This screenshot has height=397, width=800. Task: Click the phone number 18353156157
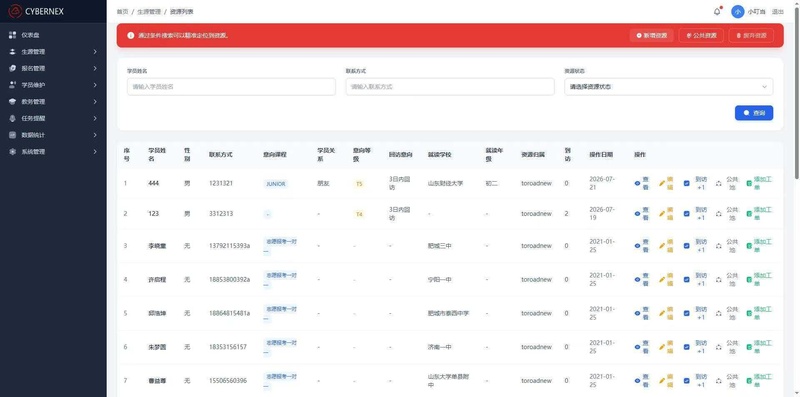point(228,347)
